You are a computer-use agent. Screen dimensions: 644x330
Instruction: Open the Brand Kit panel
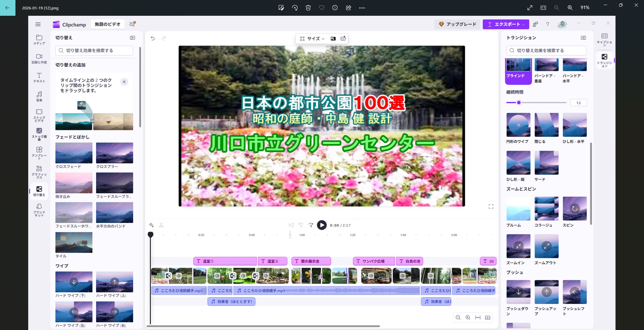pyautogui.click(x=39, y=210)
